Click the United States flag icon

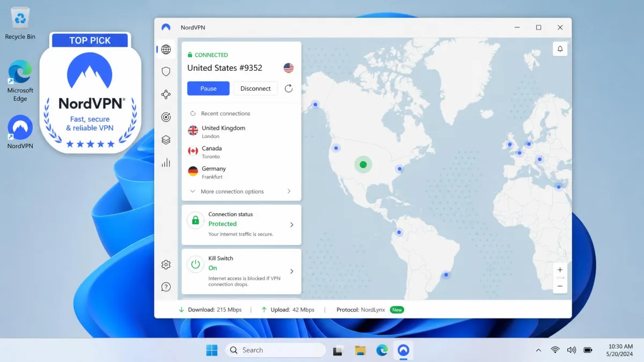289,68
